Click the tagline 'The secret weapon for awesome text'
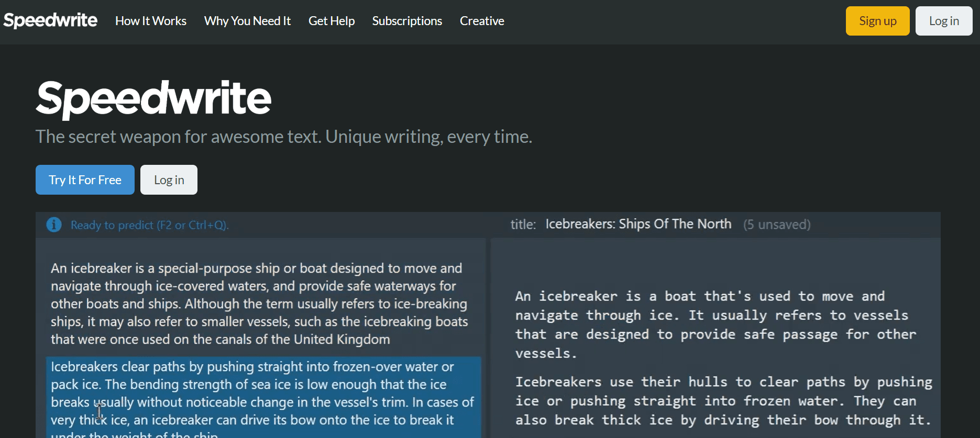The image size is (980, 438). tap(284, 137)
